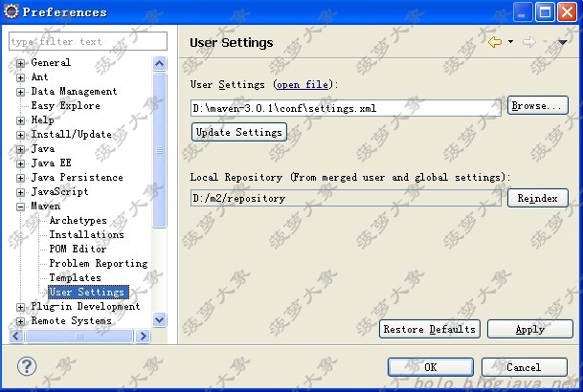Expand the Ant tree node
The height and width of the screenshot is (392, 583).
click(x=20, y=77)
